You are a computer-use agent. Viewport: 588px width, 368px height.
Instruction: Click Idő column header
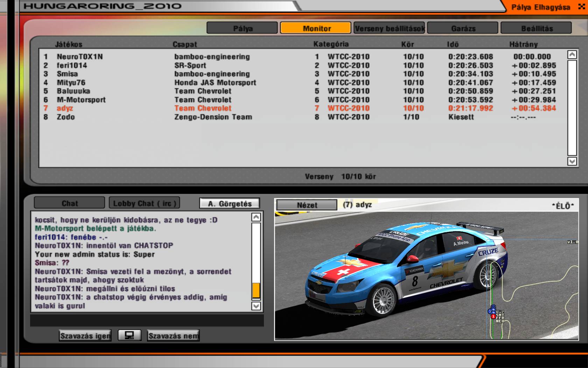[453, 44]
